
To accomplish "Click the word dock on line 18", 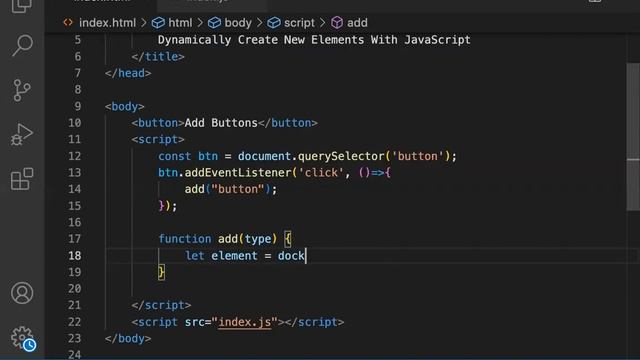I will pyautogui.click(x=291, y=256).
